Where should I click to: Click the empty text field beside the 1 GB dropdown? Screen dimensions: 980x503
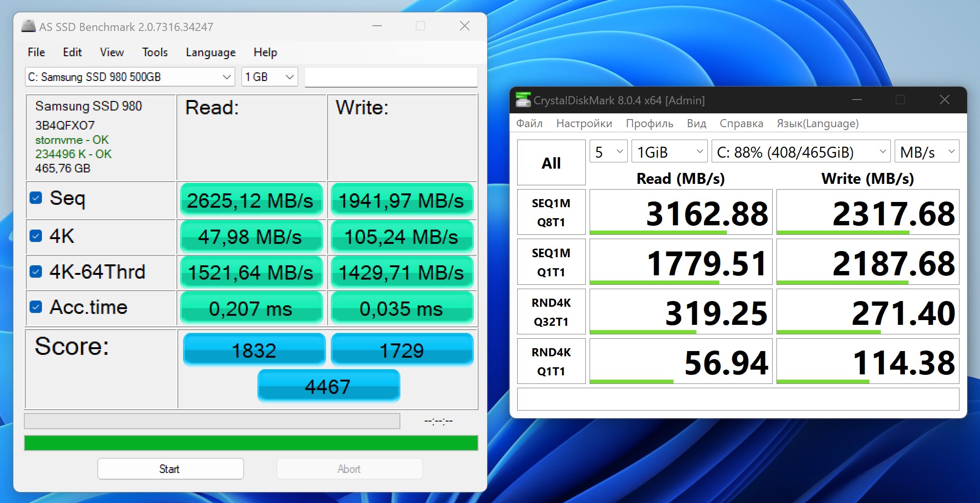coord(391,77)
